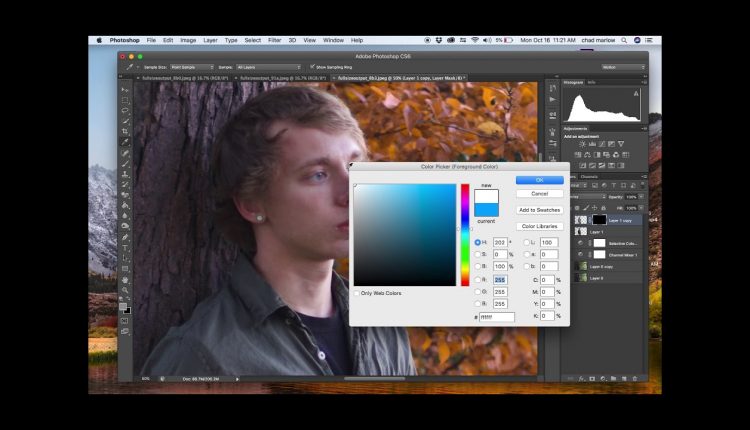Click Color Libraries button

540,226
